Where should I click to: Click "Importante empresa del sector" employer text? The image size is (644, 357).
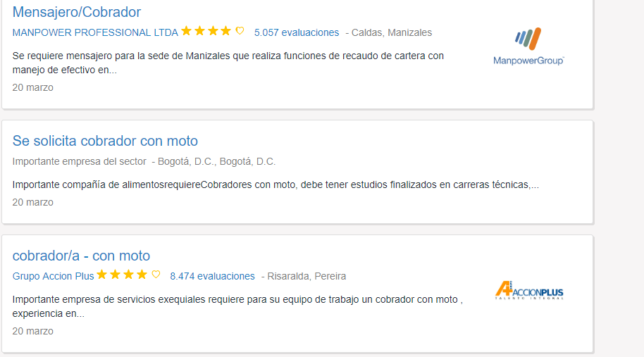[x=79, y=161]
